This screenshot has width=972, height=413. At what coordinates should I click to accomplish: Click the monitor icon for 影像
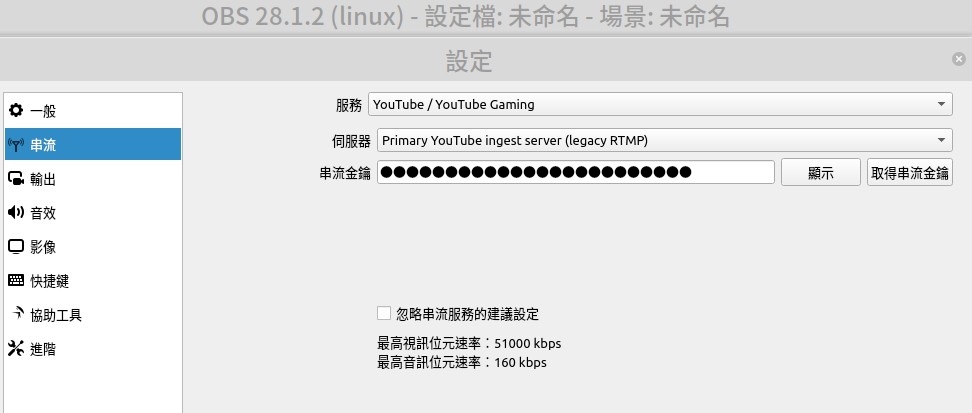pos(15,247)
